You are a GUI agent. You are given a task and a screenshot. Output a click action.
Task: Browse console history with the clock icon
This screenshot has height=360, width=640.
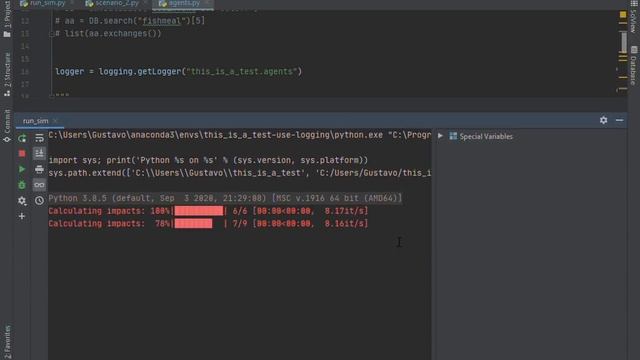point(39,200)
